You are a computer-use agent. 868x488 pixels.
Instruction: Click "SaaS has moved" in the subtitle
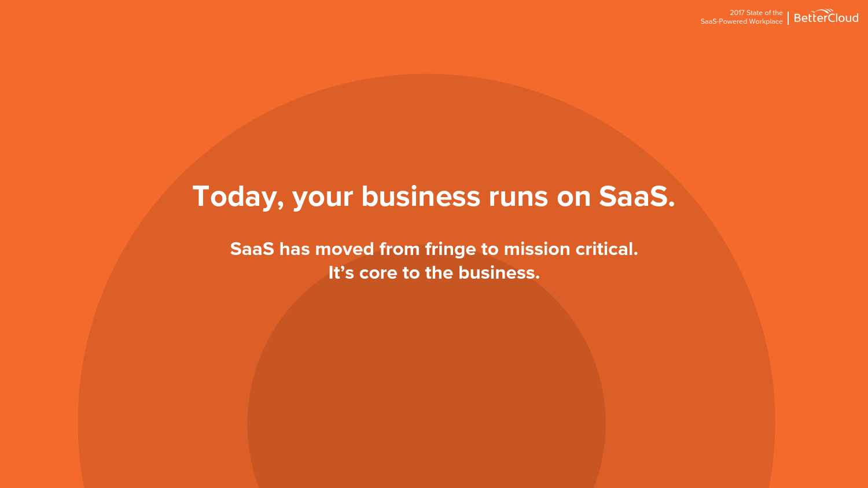coord(302,249)
